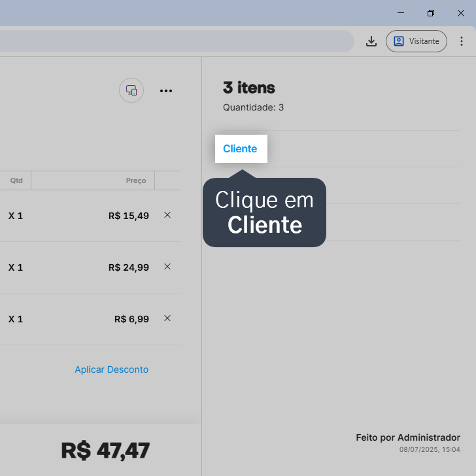Remove the R$ 6,99 item
Image resolution: width=476 pixels, height=476 pixels.
point(167,318)
